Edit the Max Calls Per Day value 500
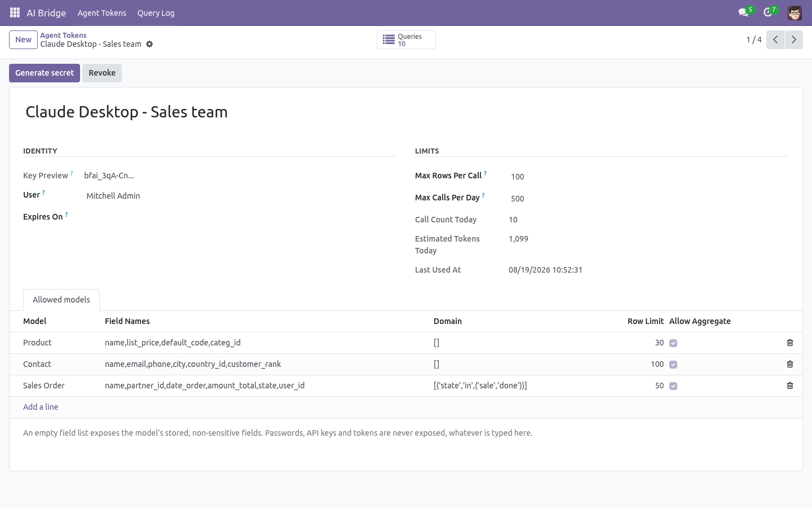 tap(648, 199)
